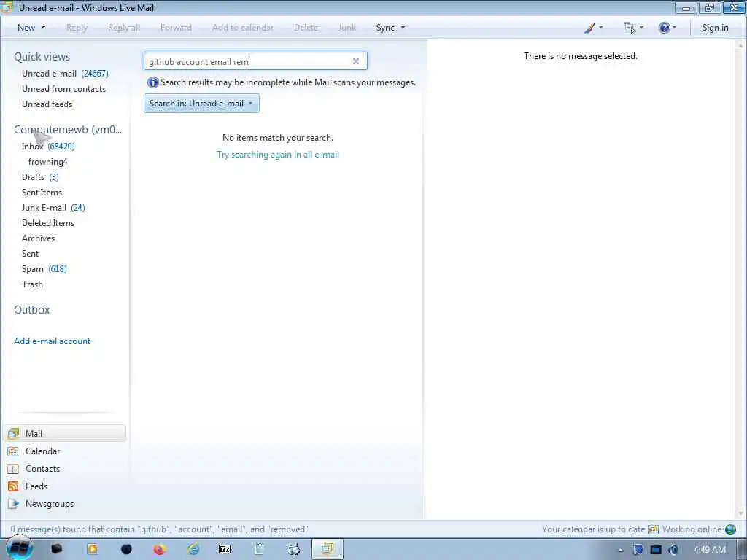
Task: Open Firefox from the taskbar
Action: click(x=159, y=550)
